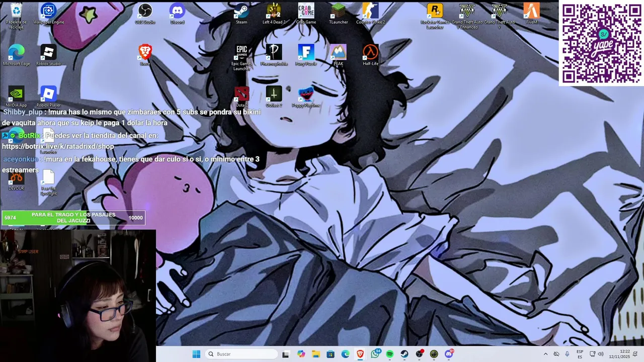Screen dimensions: 644x362
Task: Open WhatsApp from the taskbar
Action: 375,354
